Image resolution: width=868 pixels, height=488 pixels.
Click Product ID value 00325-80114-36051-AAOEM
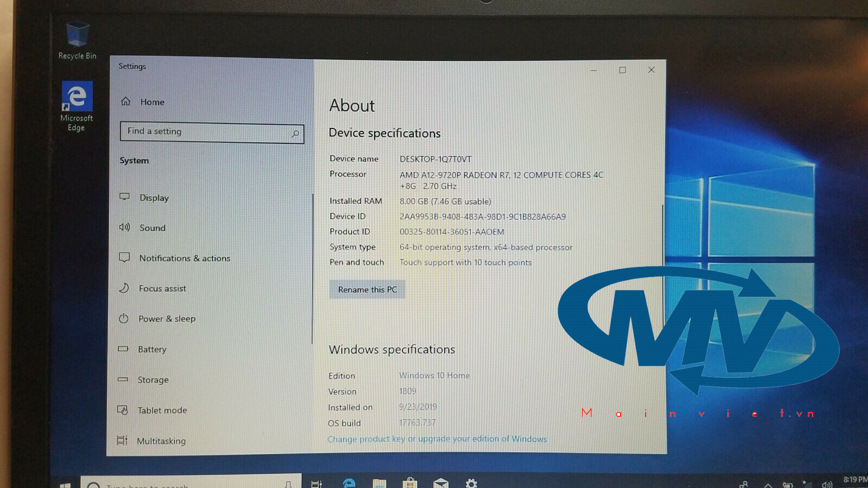[452, 232]
